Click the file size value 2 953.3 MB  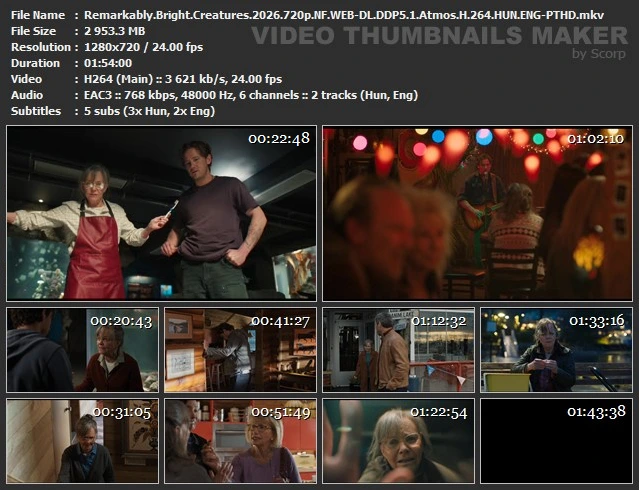coord(115,31)
